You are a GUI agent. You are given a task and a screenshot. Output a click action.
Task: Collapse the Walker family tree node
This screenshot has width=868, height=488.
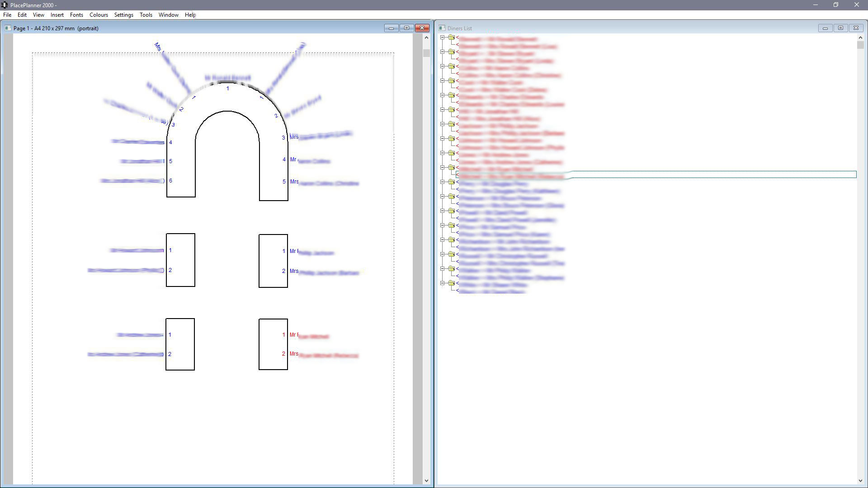click(443, 269)
